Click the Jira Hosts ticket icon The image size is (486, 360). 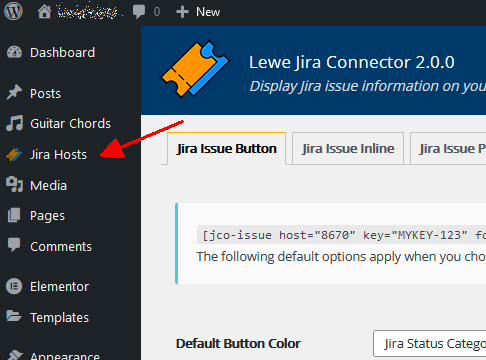[x=14, y=154]
